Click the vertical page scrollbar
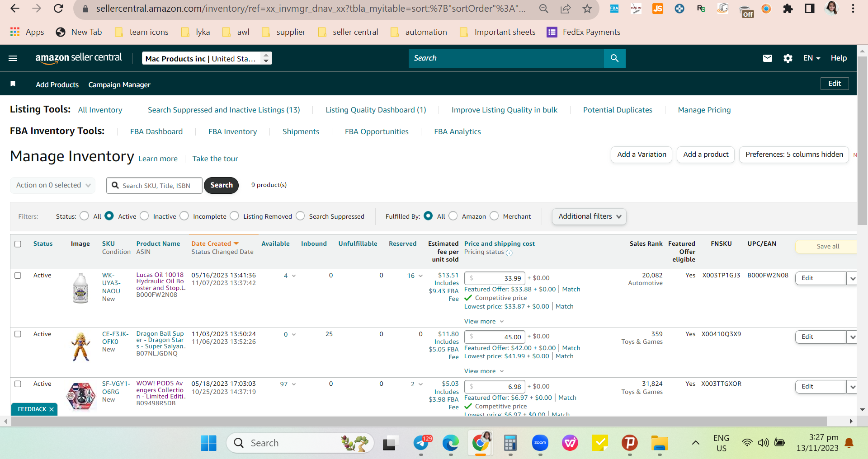868x459 pixels. tap(862, 140)
